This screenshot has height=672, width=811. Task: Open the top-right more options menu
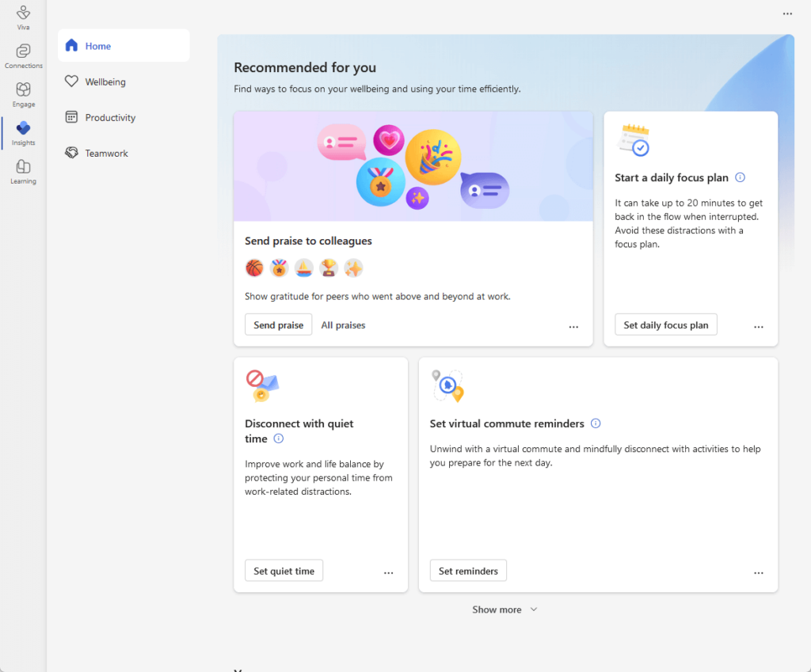(787, 14)
